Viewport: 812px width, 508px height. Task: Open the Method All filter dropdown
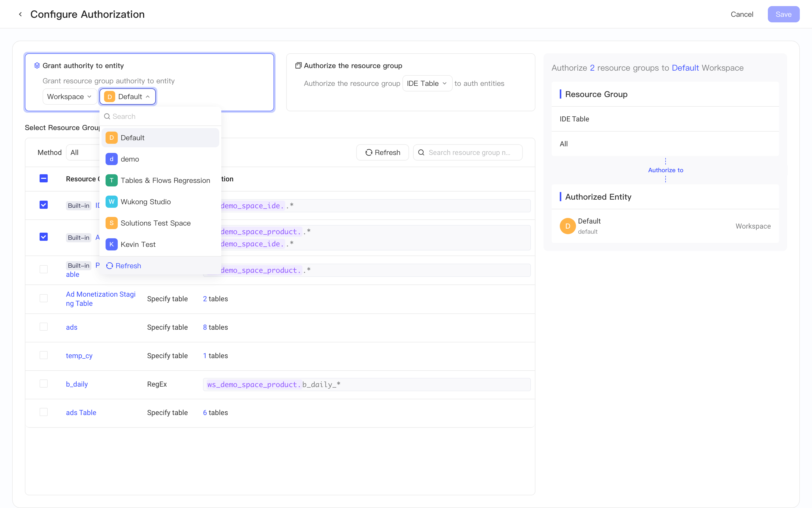coord(83,153)
